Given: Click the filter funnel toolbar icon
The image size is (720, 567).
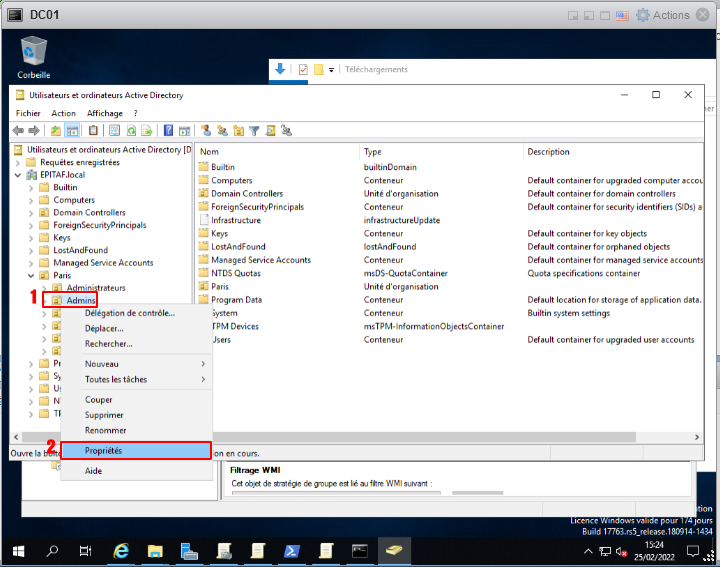Looking at the screenshot, I should (254, 130).
